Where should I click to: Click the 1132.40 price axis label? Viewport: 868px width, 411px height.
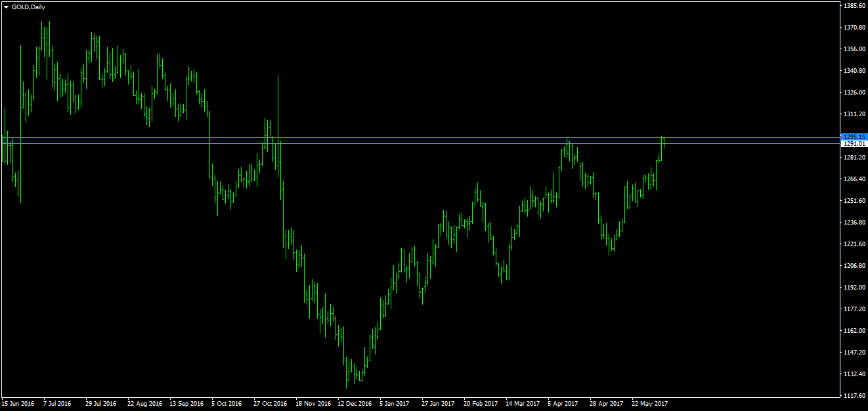(855, 374)
